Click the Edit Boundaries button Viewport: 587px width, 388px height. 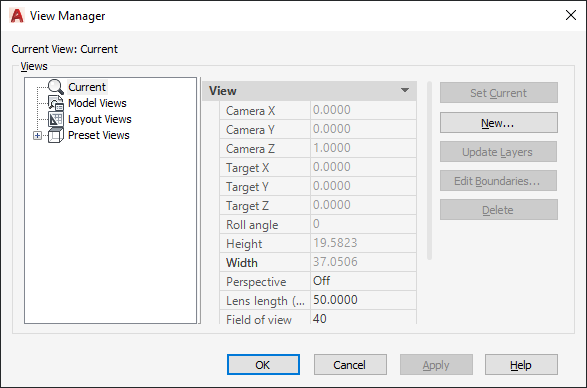tap(498, 181)
